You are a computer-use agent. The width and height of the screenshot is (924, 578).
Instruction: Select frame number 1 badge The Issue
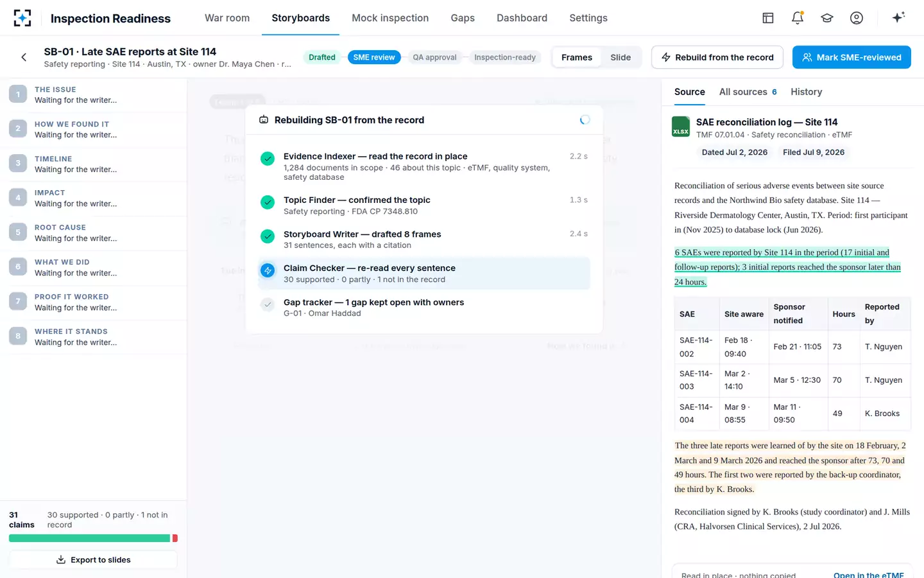click(18, 94)
